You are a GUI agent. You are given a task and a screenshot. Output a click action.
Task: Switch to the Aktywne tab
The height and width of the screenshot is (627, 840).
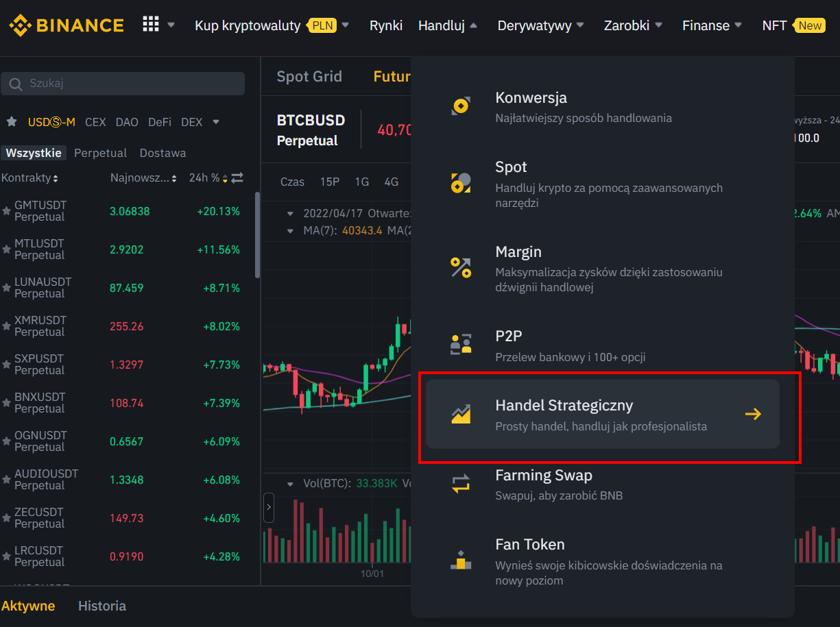click(x=28, y=606)
